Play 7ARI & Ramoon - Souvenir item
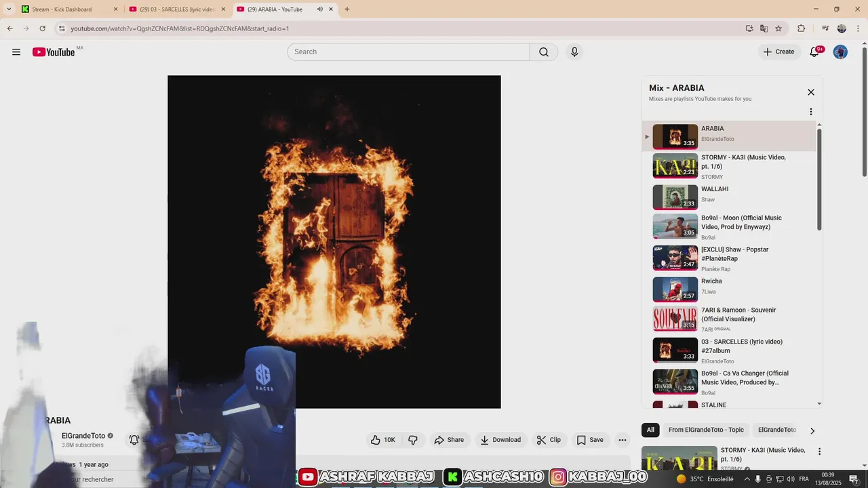This screenshot has height=488, width=868. [730, 319]
